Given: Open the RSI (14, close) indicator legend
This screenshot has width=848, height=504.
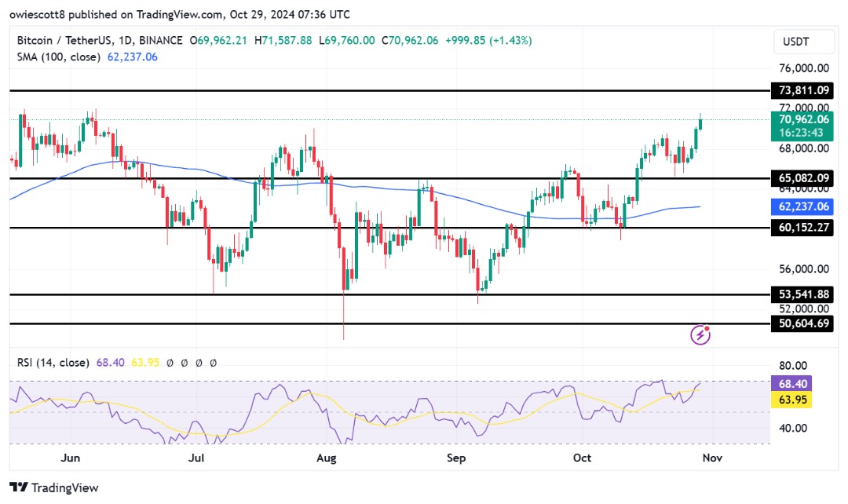Looking at the screenshot, I should (x=53, y=363).
